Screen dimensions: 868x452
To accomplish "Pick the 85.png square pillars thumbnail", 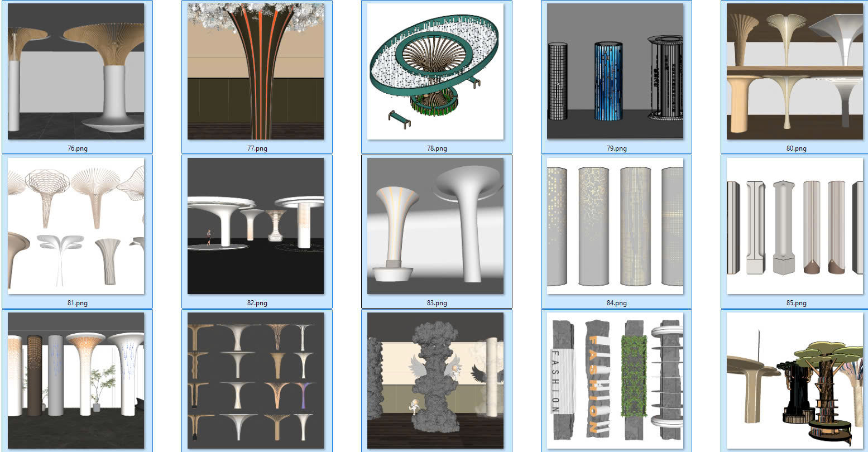I will click(x=795, y=226).
